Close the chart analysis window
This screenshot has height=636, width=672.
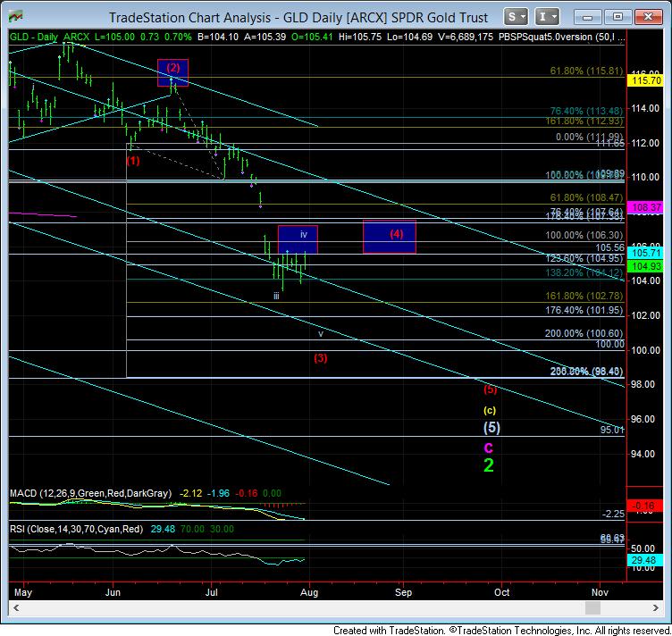point(649,17)
